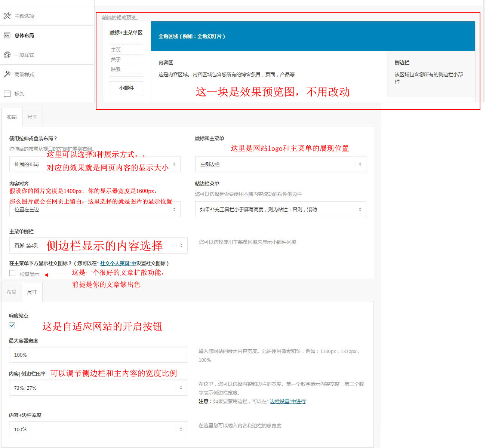Enable the 检查显示 social icons checkbox
This screenshot has height=448, width=486.
click(12, 273)
